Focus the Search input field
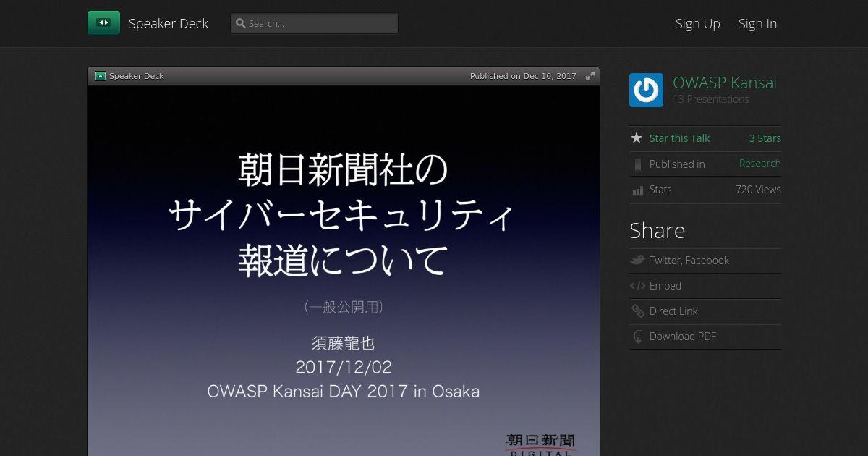Viewport: 868px width, 456px height. [x=314, y=23]
